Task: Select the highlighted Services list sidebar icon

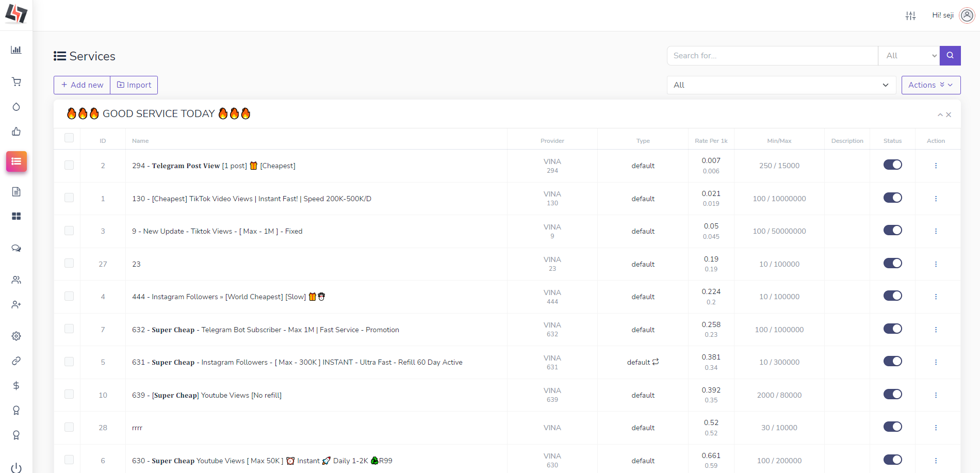Action: click(17, 161)
